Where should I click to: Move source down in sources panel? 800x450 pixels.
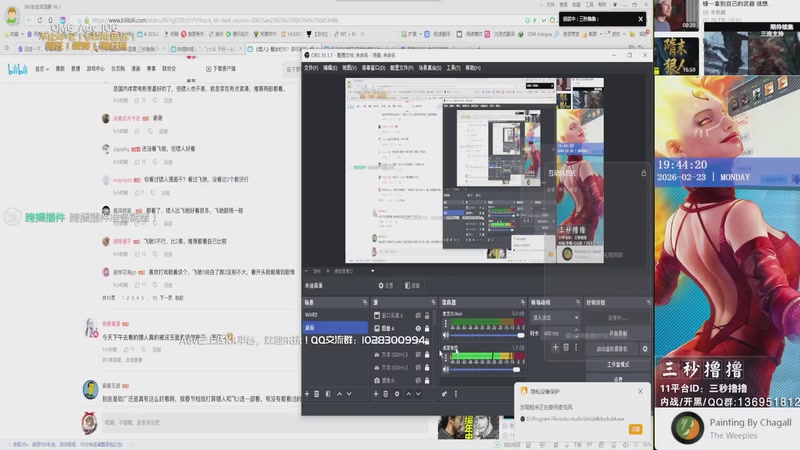point(418,394)
